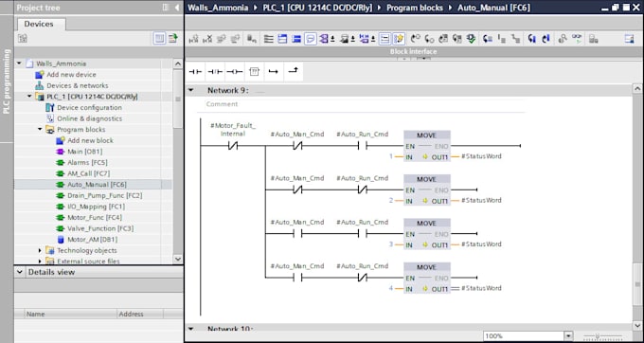Select the MOVE box with input 4
The height and width of the screenshot is (343, 644).
tap(427, 279)
